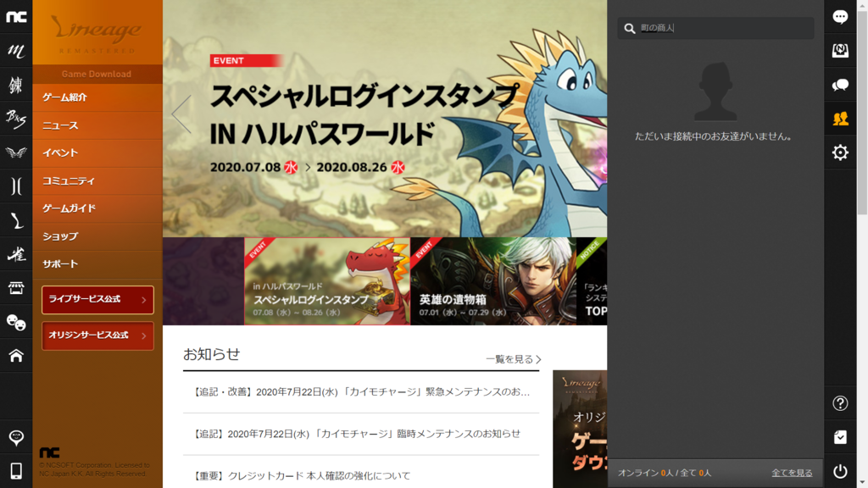Screen dimensions: 868x488
Task: Open ゲームガイド menu item
Action: [x=97, y=208]
